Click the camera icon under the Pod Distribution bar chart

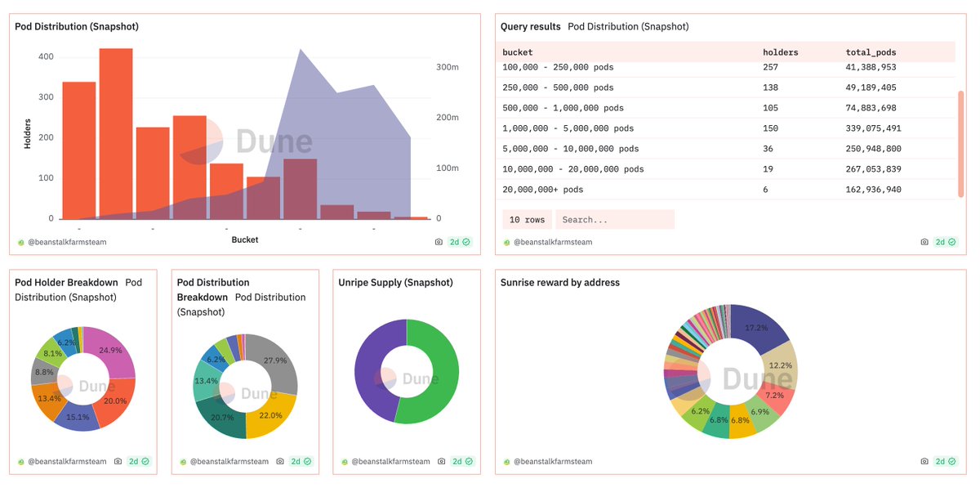tap(439, 242)
